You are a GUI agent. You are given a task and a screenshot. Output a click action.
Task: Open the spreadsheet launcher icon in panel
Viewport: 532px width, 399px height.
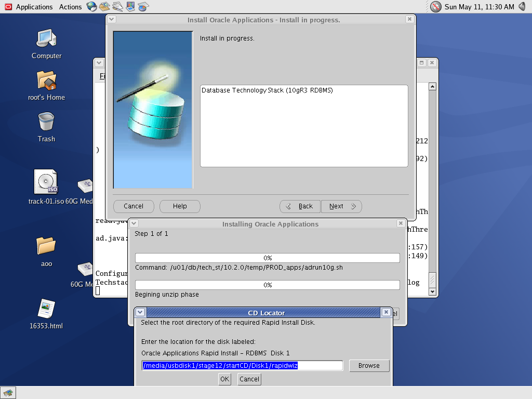tap(142, 7)
